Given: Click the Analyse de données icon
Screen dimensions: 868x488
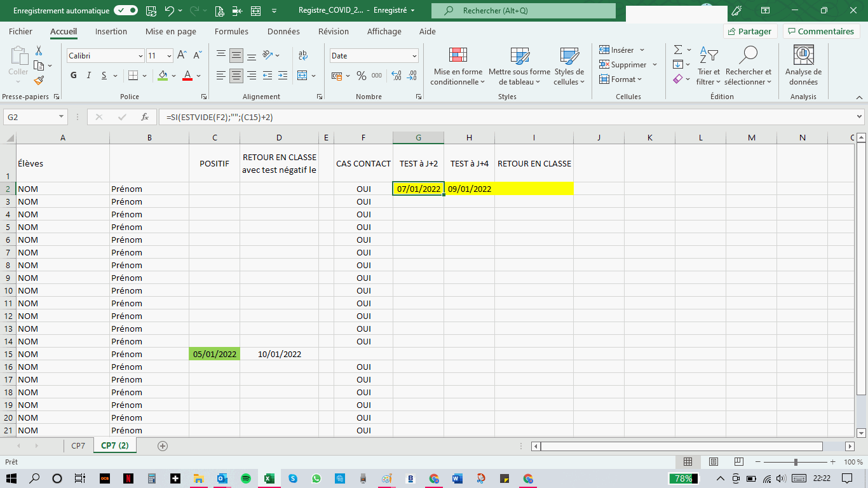Looking at the screenshot, I should click(803, 66).
